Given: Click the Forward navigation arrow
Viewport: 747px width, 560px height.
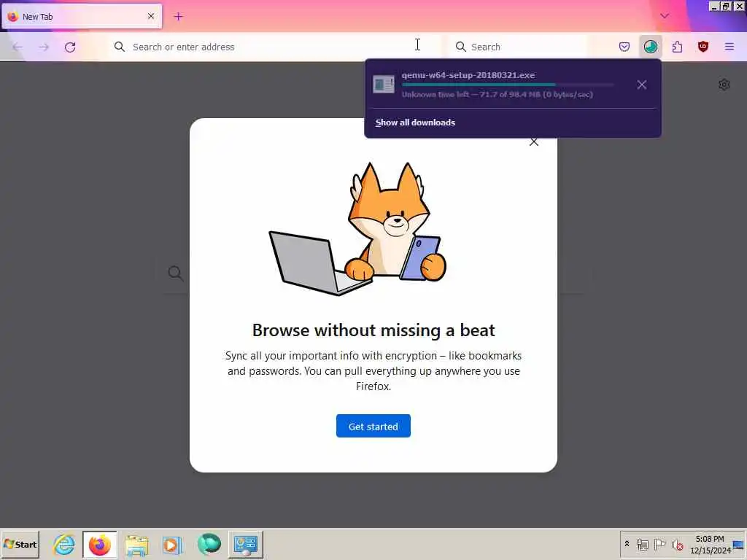Looking at the screenshot, I should click(x=44, y=47).
